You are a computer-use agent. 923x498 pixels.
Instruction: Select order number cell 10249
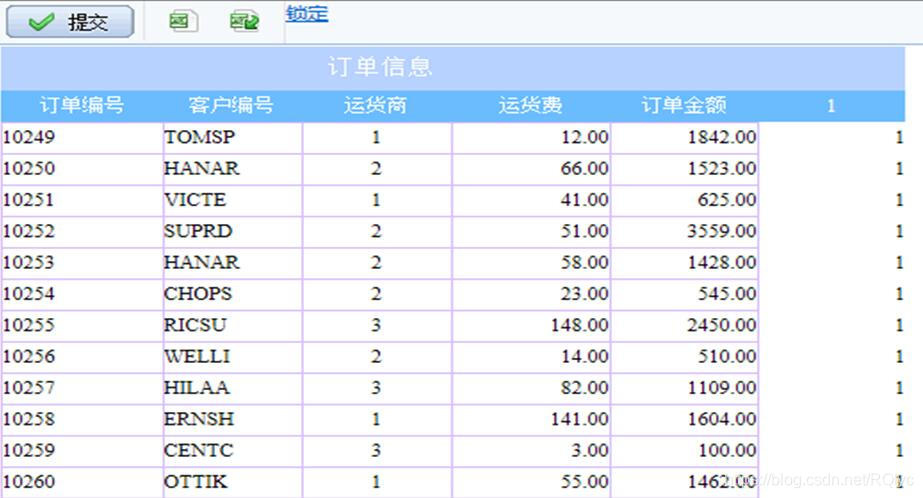point(82,138)
